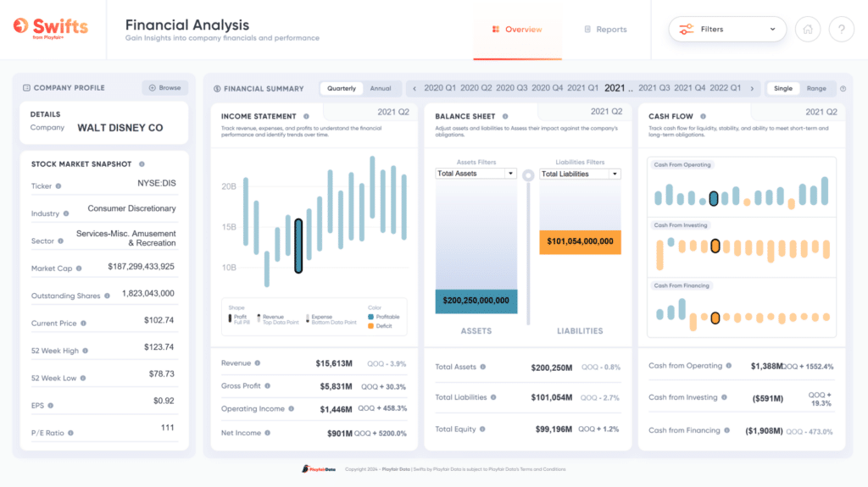Click the Balance Sheet info icon
The image size is (868, 487).
tap(505, 116)
